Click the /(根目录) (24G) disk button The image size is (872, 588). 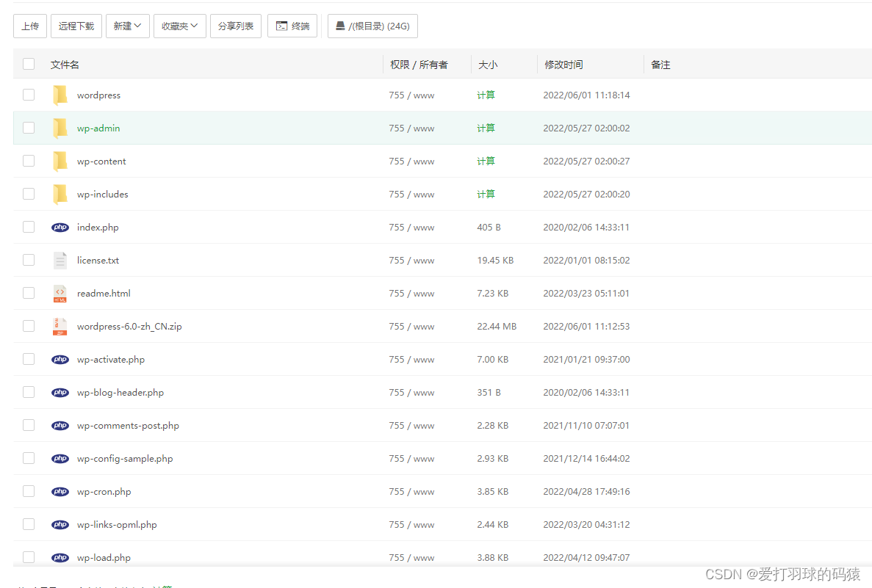click(372, 26)
